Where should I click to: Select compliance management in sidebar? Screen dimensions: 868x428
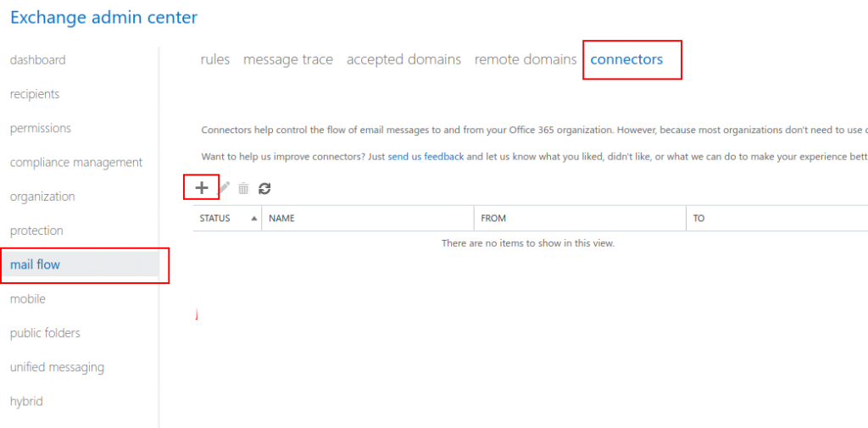(76, 163)
